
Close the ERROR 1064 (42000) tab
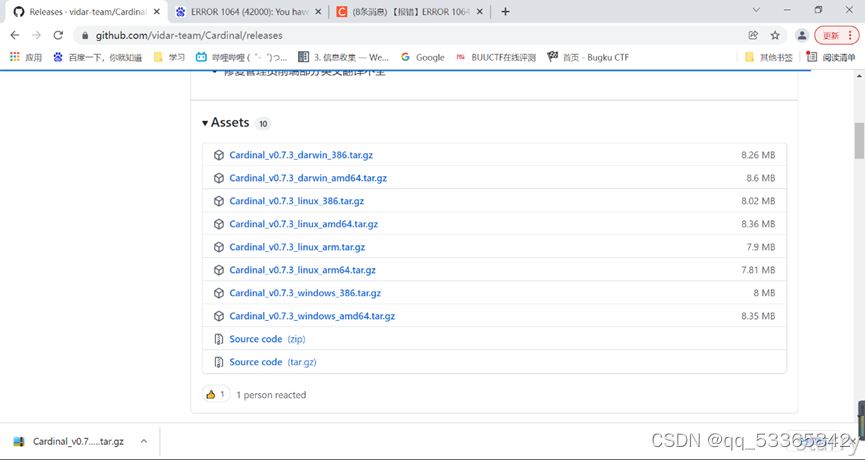pos(318,12)
